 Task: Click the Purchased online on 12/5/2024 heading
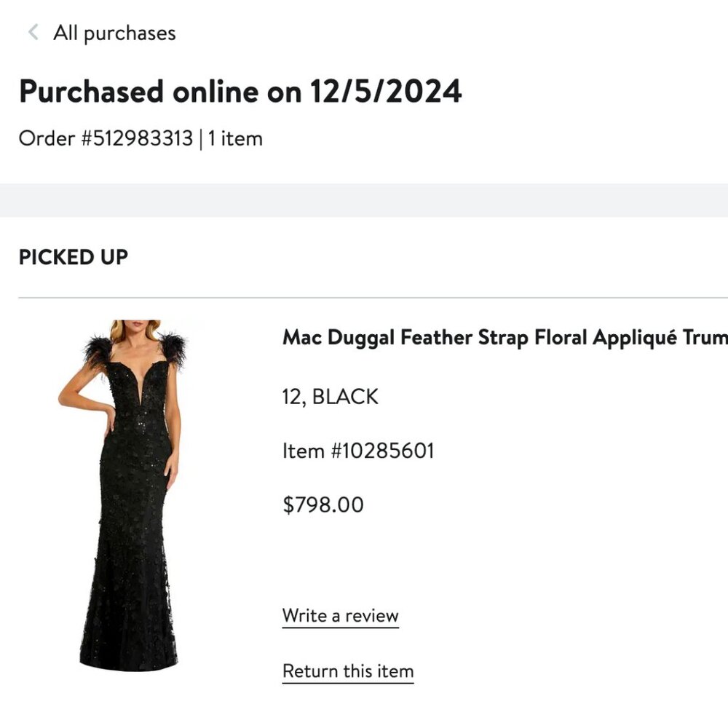click(240, 92)
